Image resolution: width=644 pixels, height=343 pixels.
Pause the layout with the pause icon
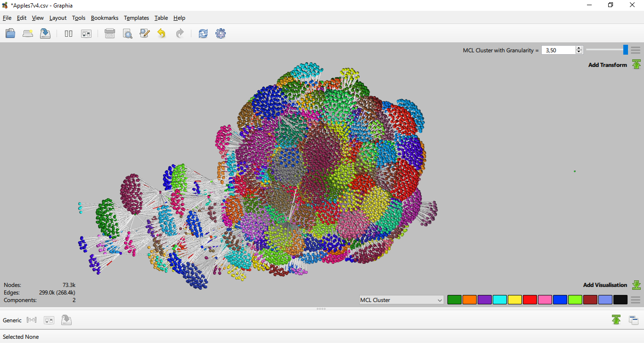coord(68,33)
